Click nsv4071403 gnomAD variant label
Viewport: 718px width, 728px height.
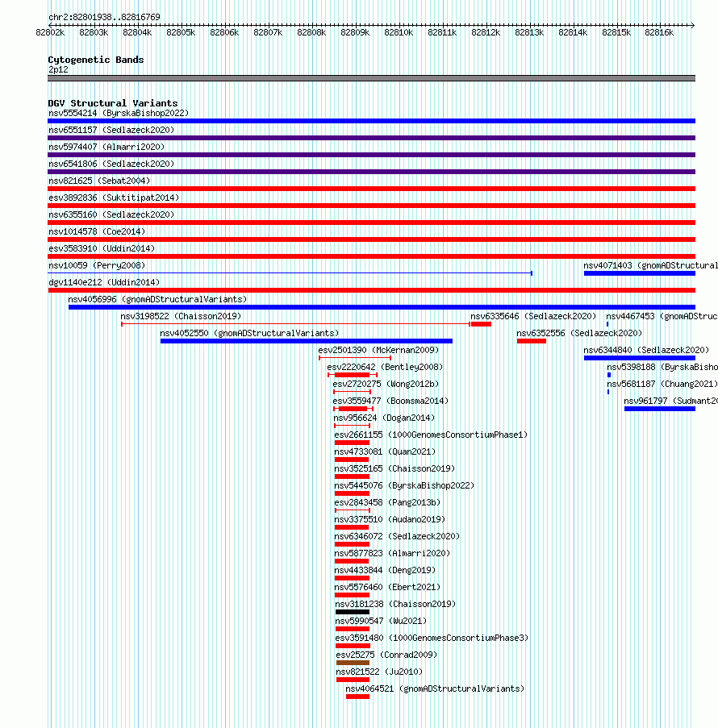pos(650,265)
